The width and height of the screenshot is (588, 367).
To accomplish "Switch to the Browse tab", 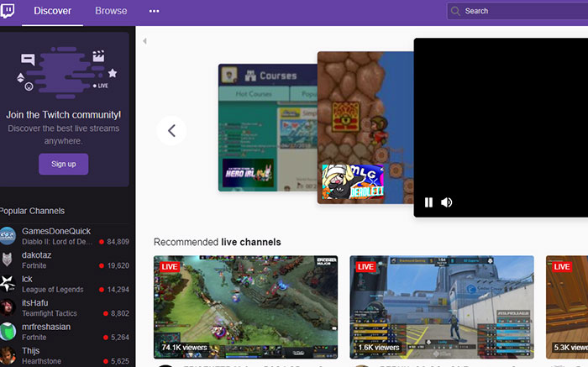I will [111, 11].
